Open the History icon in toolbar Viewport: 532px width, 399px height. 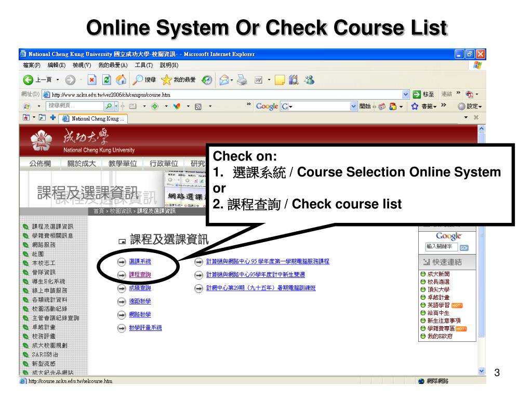207,79
